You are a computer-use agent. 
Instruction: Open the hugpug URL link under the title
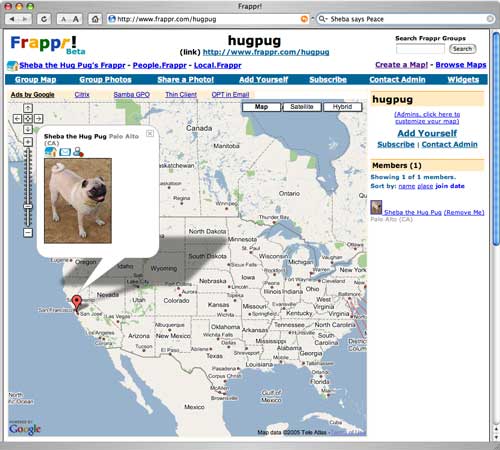(x=266, y=52)
